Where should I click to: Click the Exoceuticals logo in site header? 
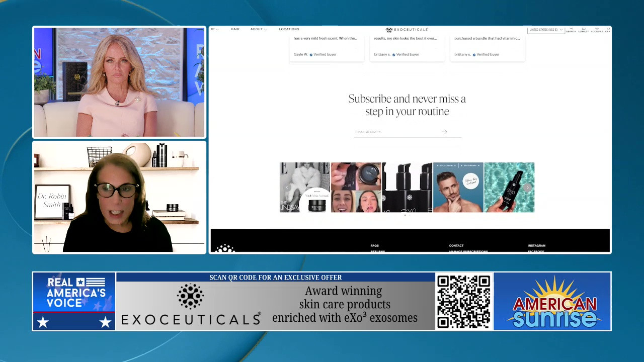coord(407,30)
